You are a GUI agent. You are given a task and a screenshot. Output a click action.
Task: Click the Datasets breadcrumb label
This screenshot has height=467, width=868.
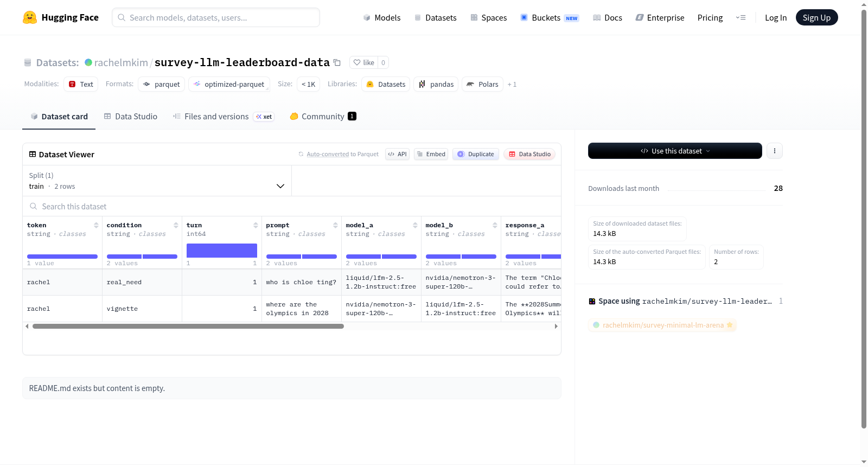click(x=58, y=62)
